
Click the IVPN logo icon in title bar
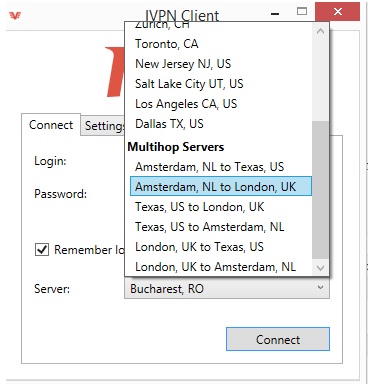tap(15, 15)
